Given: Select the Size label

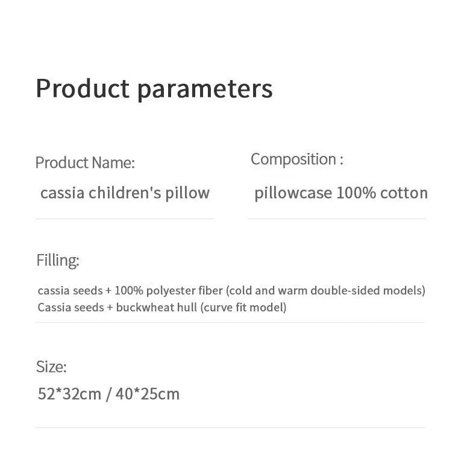Looking at the screenshot, I should 51,367.
